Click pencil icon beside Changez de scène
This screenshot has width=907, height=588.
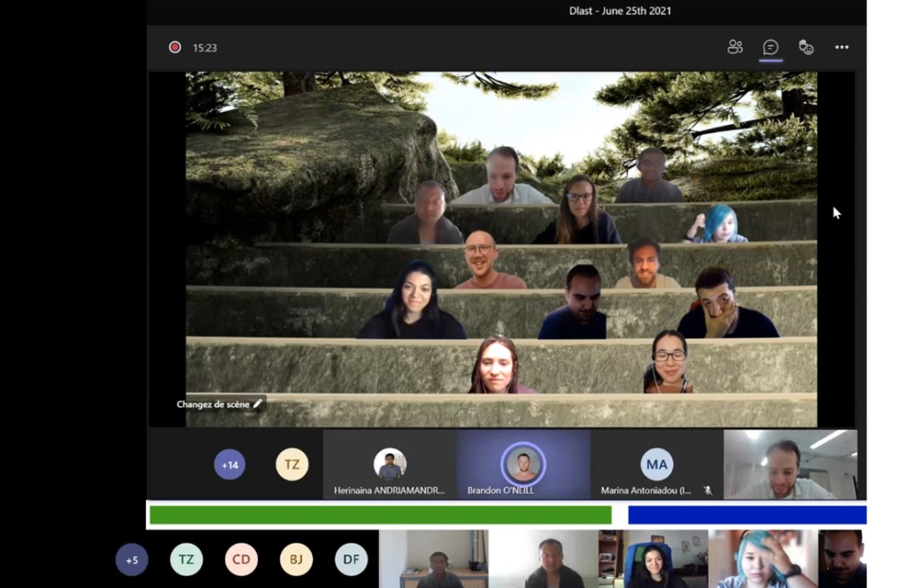point(258,404)
